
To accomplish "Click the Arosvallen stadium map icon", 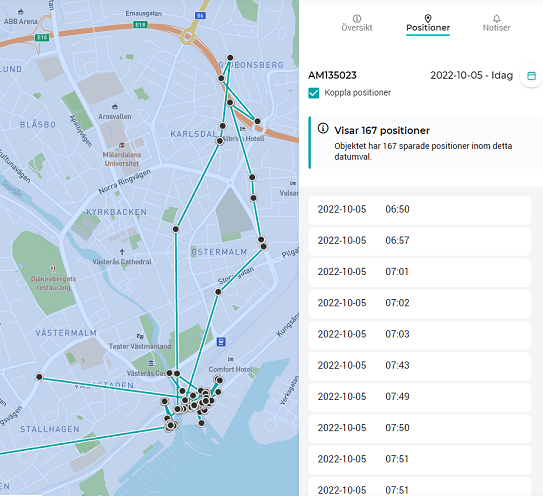I will tap(115, 106).
